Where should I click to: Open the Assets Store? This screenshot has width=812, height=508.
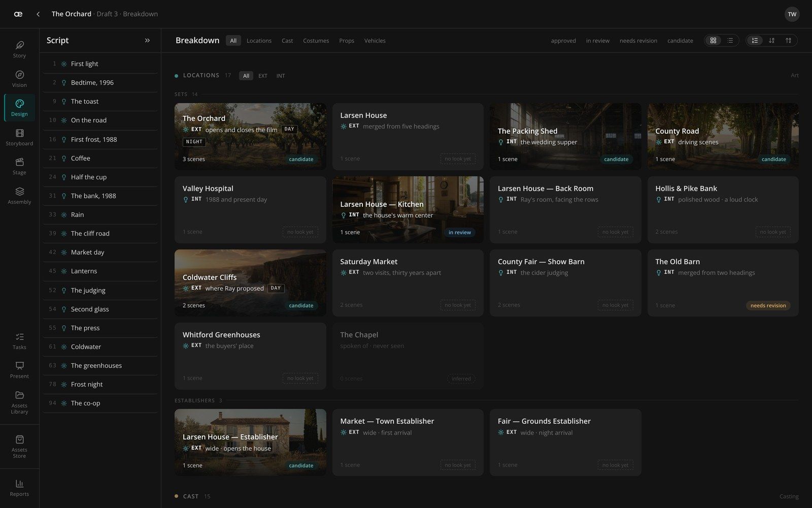tap(19, 446)
